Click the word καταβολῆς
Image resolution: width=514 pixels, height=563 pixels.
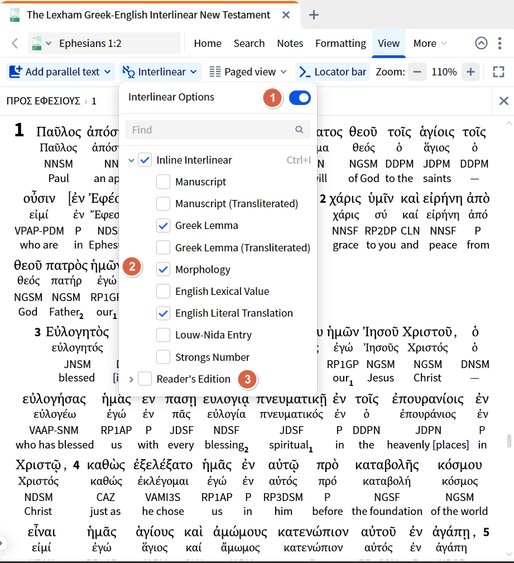click(387, 465)
